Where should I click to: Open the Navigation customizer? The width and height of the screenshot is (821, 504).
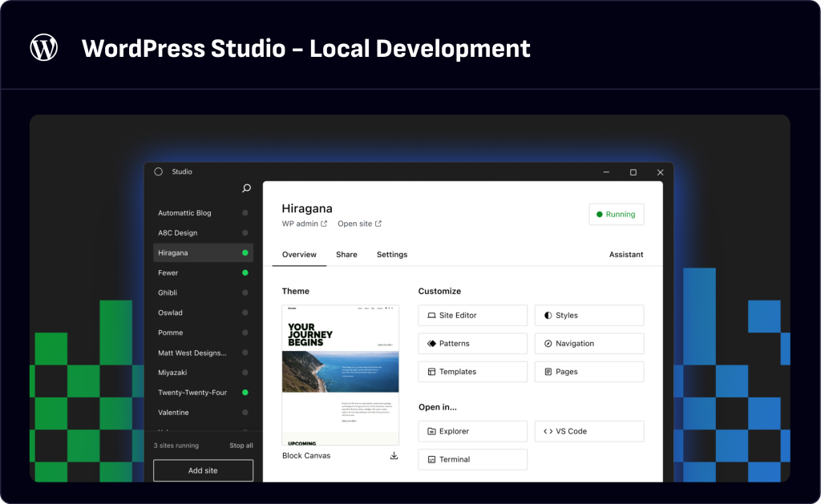click(x=588, y=344)
